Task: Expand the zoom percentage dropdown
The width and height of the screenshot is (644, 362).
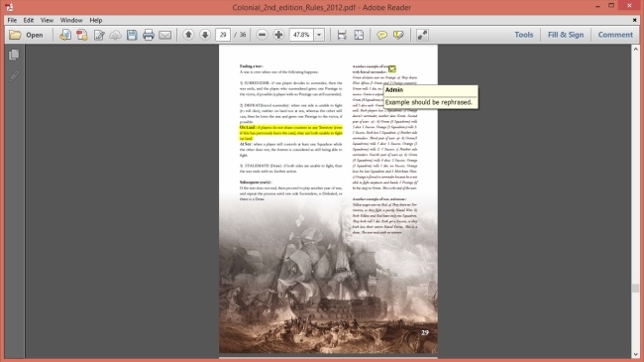Action: (319, 35)
